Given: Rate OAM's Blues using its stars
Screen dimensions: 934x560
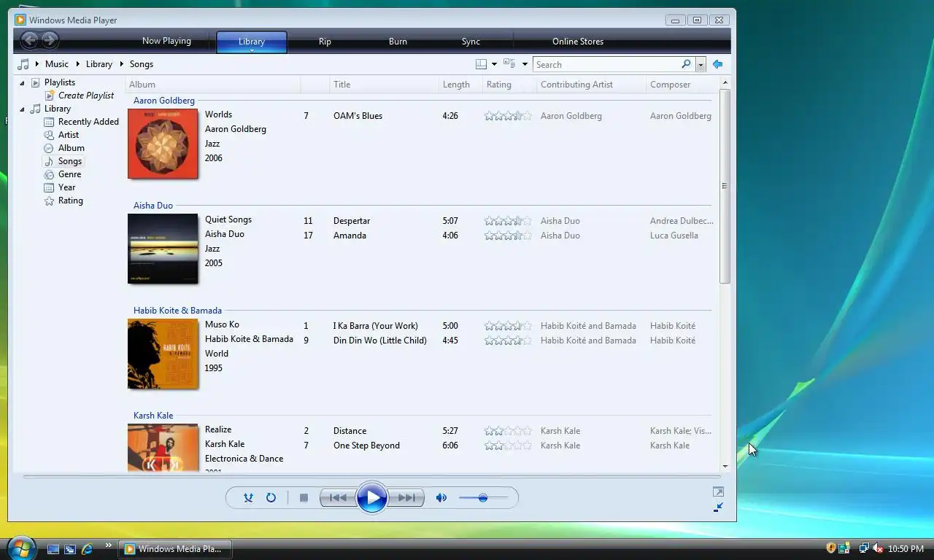Looking at the screenshot, I should pos(509,116).
